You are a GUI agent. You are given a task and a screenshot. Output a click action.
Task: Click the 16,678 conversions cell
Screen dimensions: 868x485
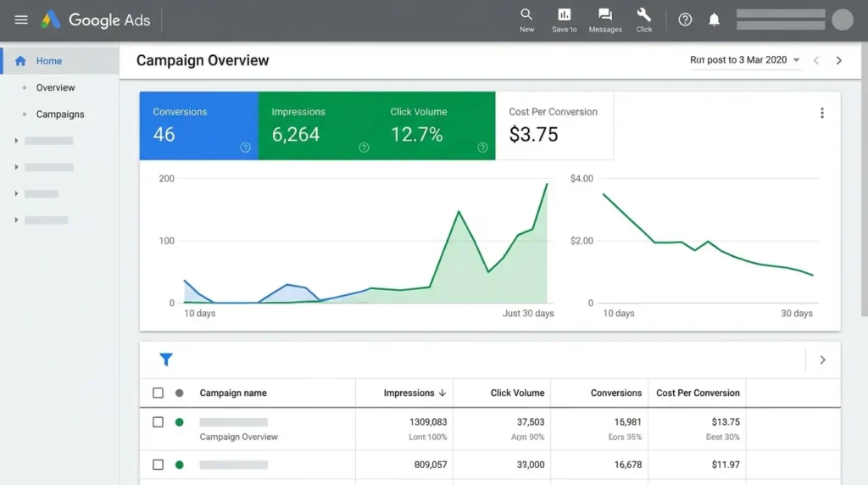coord(628,465)
